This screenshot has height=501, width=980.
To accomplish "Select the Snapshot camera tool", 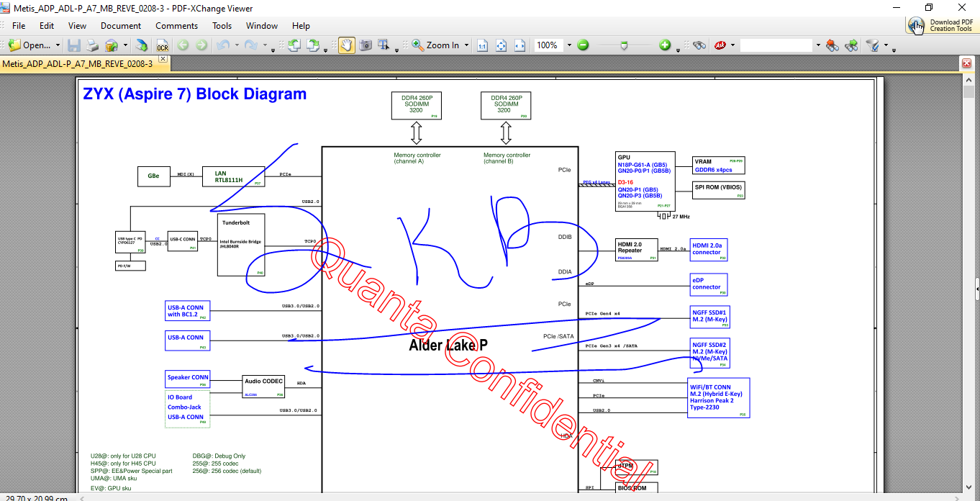I will click(x=366, y=45).
